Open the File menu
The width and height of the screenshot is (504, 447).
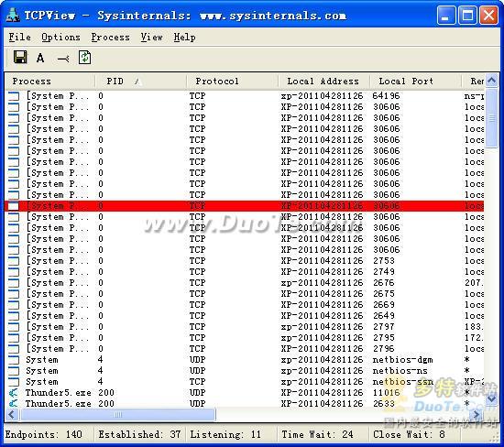point(19,38)
